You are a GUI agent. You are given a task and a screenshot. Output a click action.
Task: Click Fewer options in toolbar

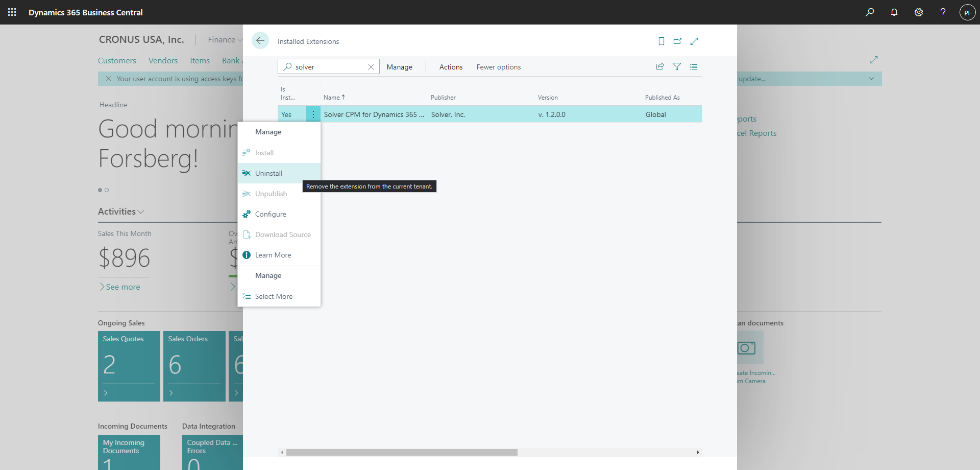click(498, 67)
